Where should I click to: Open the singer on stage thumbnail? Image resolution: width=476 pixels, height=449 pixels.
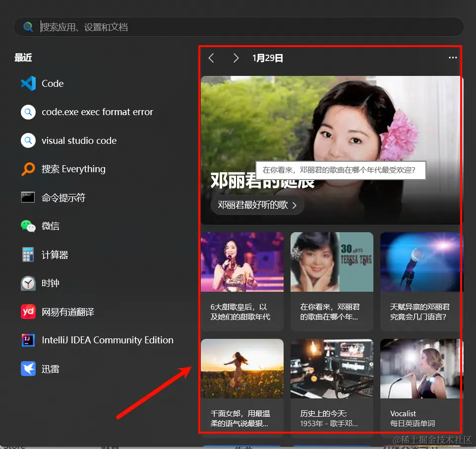click(x=242, y=262)
